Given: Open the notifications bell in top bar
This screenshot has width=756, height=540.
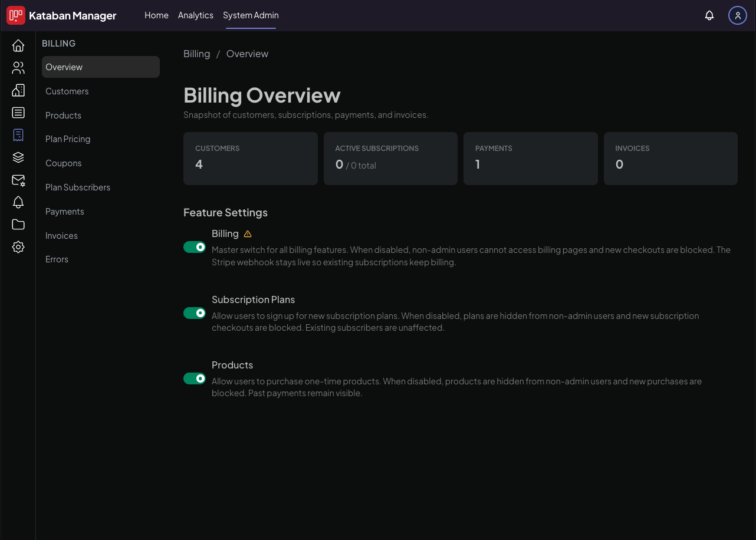Looking at the screenshot, I should click(709, 15).
